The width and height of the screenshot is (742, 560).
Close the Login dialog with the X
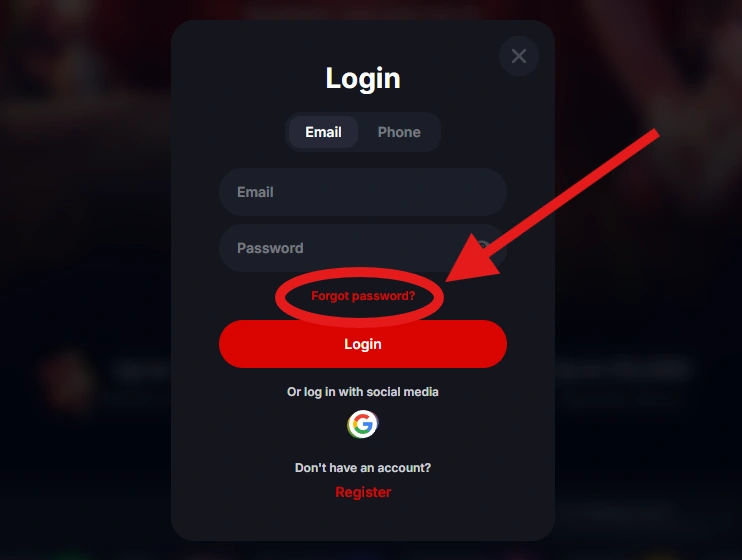point(519,56)
